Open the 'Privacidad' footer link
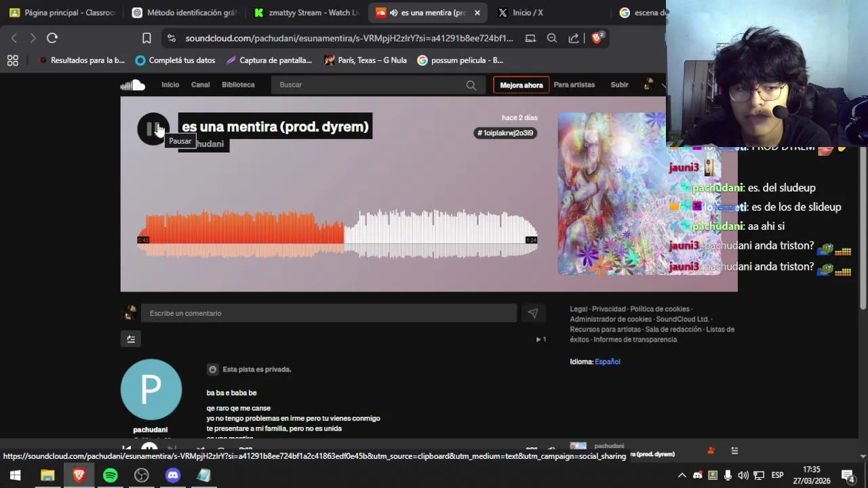The image size is (868, 488). click(609, 309)
